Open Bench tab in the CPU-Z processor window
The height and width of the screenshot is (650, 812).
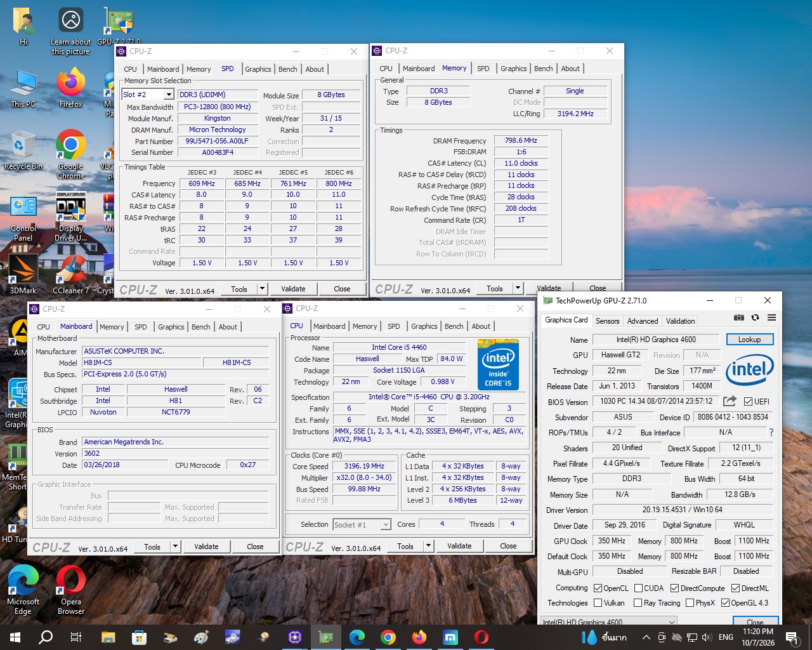[x=454, y=326]
